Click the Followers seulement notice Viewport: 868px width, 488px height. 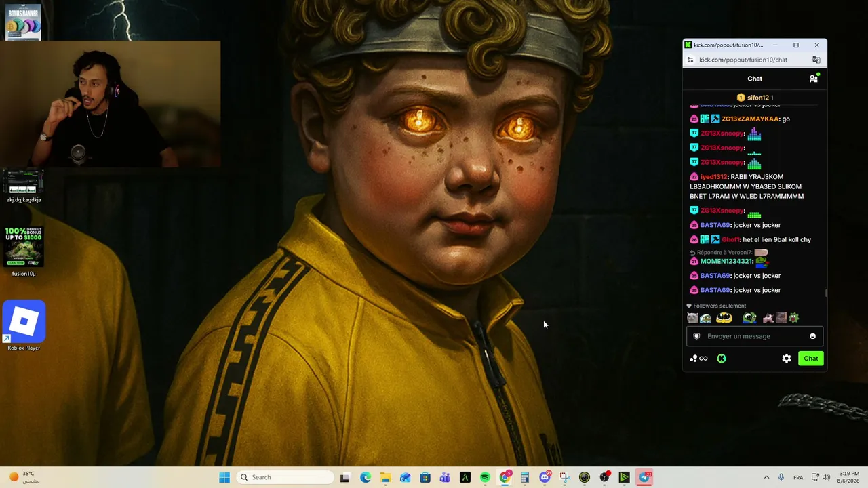click(x=716, y=306)
